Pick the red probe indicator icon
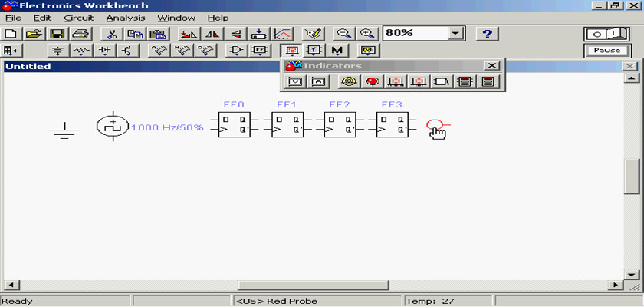This screenshot has height=307, width=644. tap(373, 81)
